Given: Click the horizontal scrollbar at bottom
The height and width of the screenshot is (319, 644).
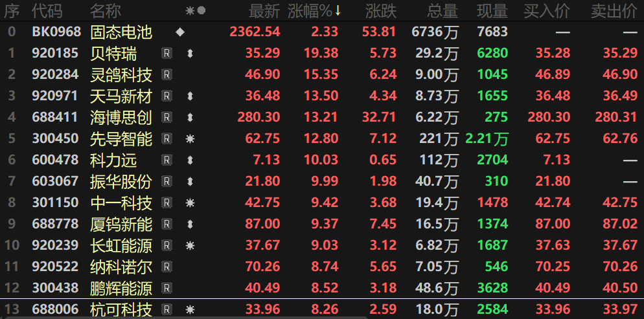Looking at the screenshot, I should click(x=183, y=317).
